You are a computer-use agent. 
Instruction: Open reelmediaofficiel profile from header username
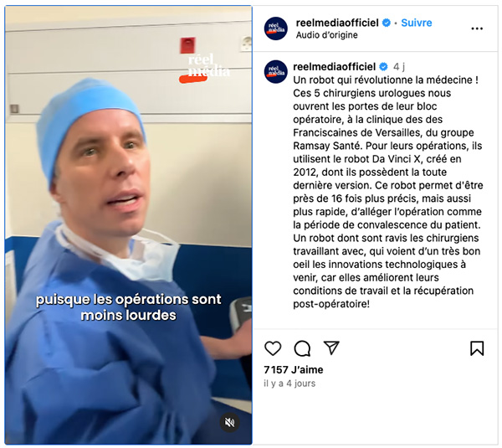337,23
